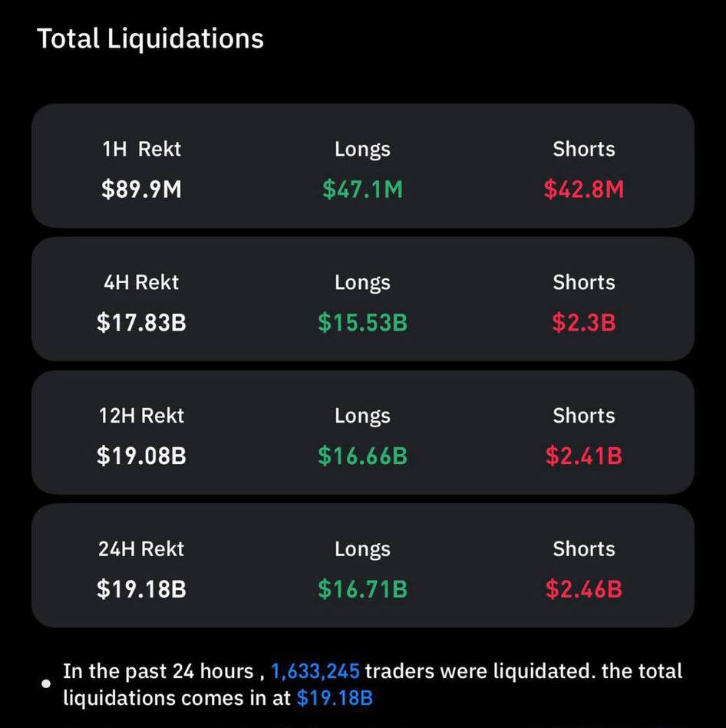Select the 12H Rekt label

(x=142, y=416)
